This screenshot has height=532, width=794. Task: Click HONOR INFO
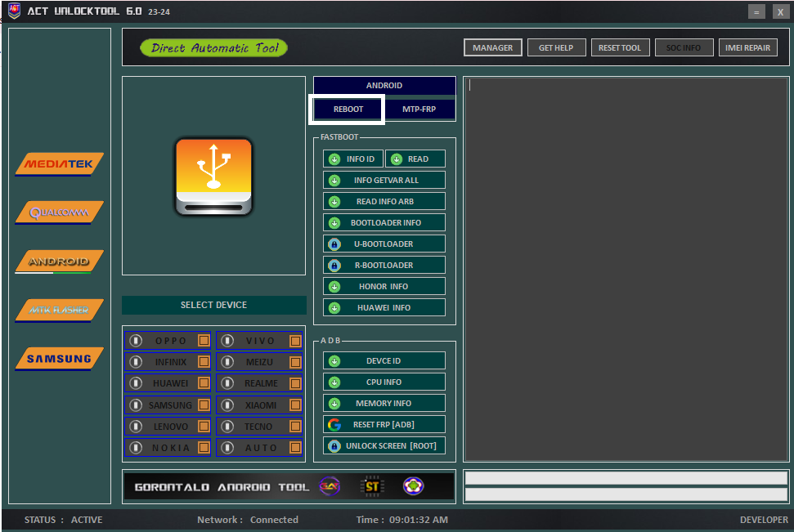click(384, 287)
